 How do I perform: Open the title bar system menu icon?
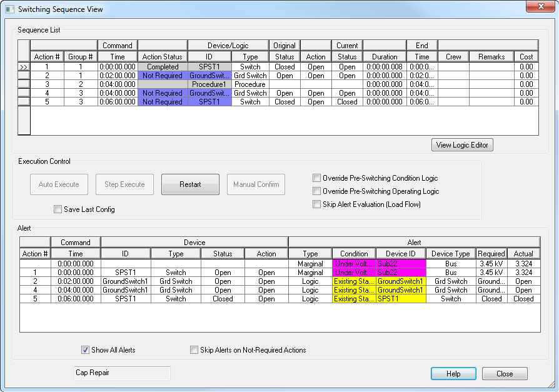click(x=9, y=9)
